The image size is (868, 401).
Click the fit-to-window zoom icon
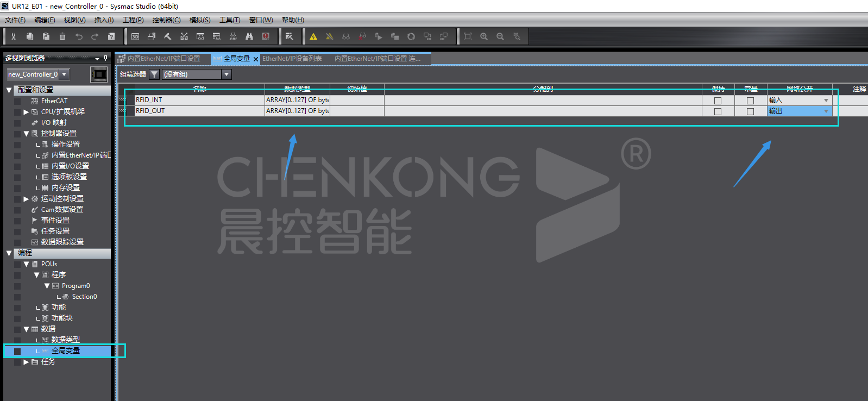468,36
